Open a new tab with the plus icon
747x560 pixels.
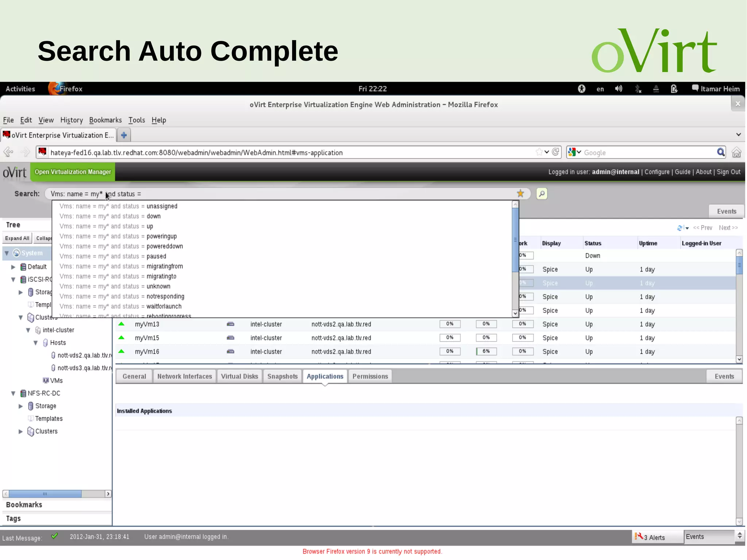click(x=124, y=135)
